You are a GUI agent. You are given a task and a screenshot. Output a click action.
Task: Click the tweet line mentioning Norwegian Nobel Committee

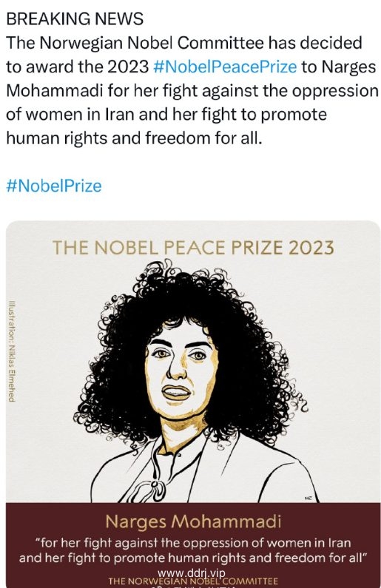[184, 43]
